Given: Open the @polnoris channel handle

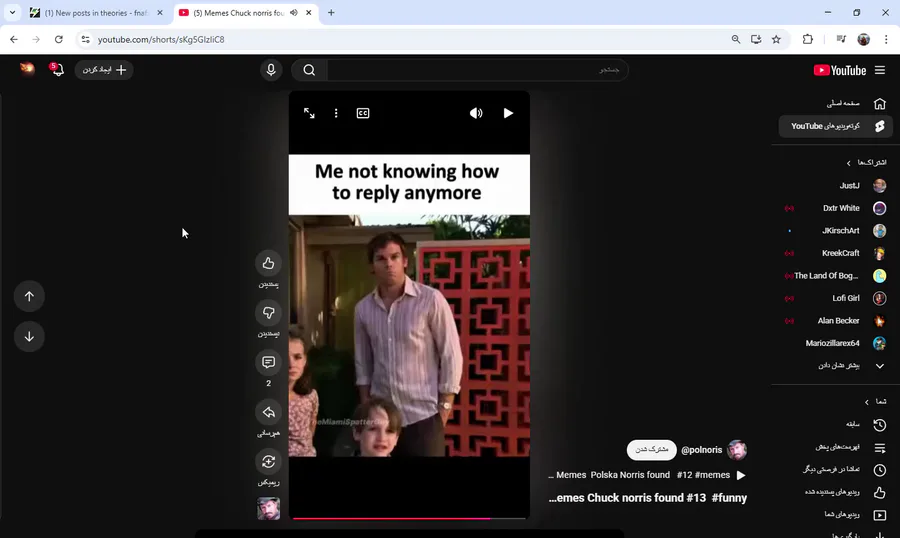Looking at the screenshot, I should coord(701,450).
